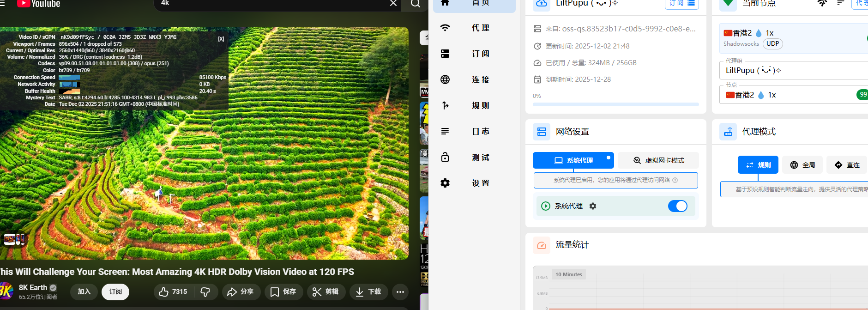The image size is (868, 310).
Task: Click the 订阅 button under the video
Action: [115, 292]
